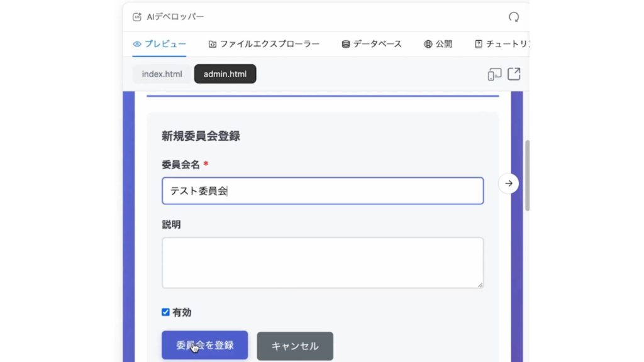Open the ファイルエクスプローラー tab with the folder icon
This screenshot has height=362, width=644.
pos(264,44)
